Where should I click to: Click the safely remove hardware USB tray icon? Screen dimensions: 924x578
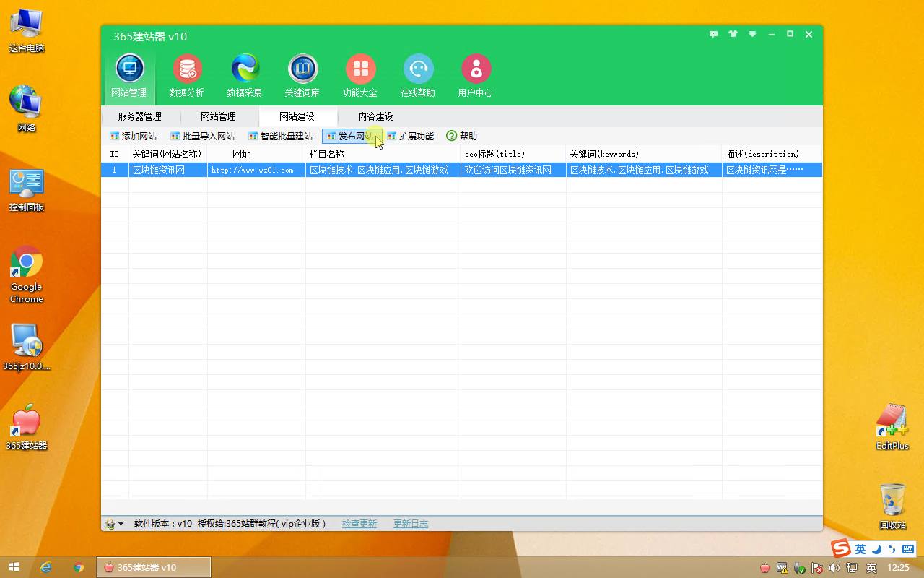[x=800, y=568]
